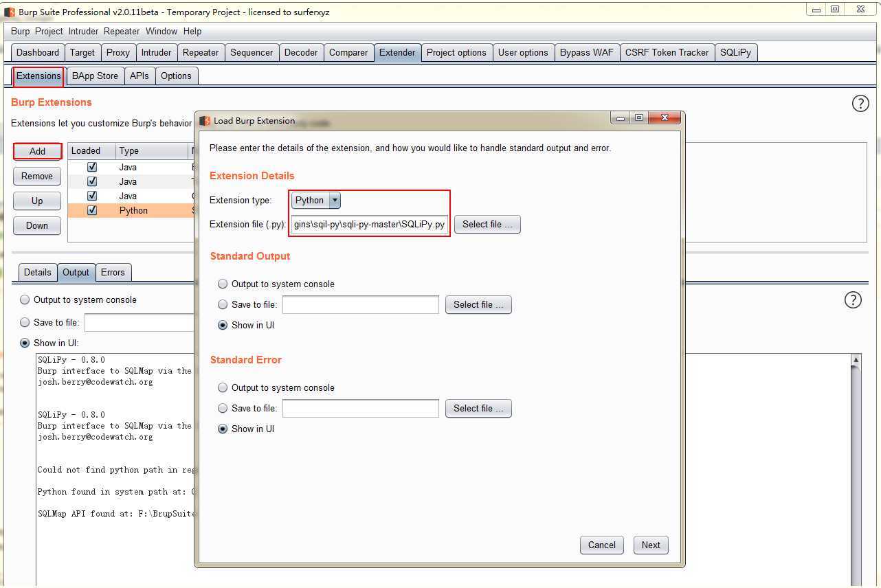Screen dimensions: 881x588
Task: Click Select file under Standard Output
Action: [478, 304]
